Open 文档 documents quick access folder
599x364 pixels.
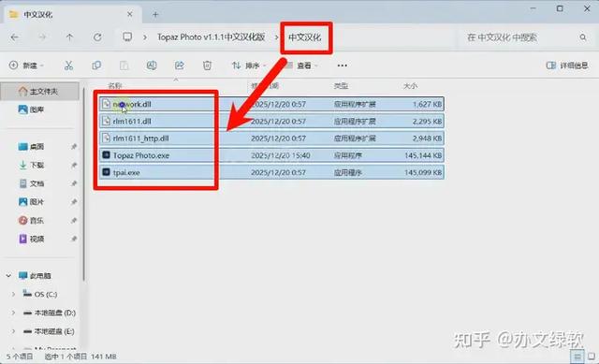coord(31,183)
